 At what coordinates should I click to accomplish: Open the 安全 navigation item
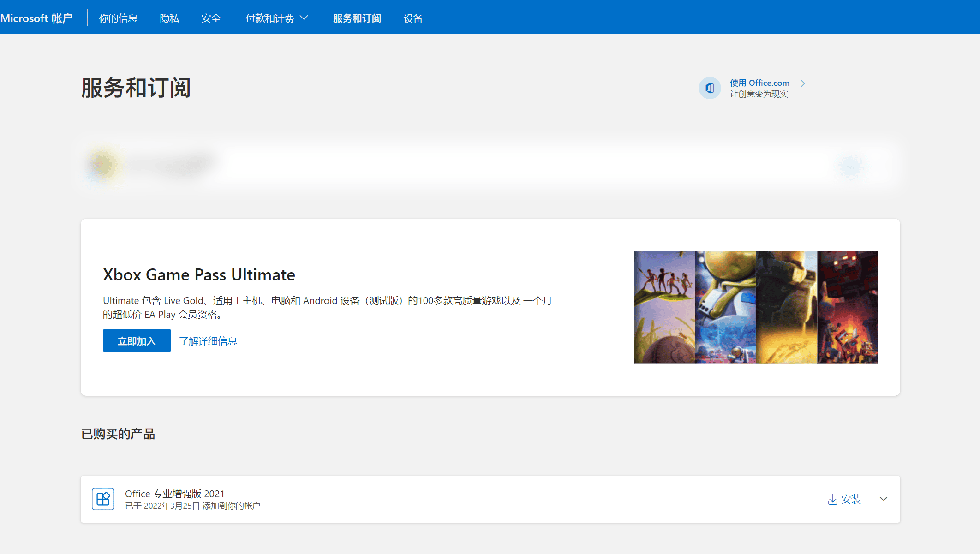click(x=211, y=18)
